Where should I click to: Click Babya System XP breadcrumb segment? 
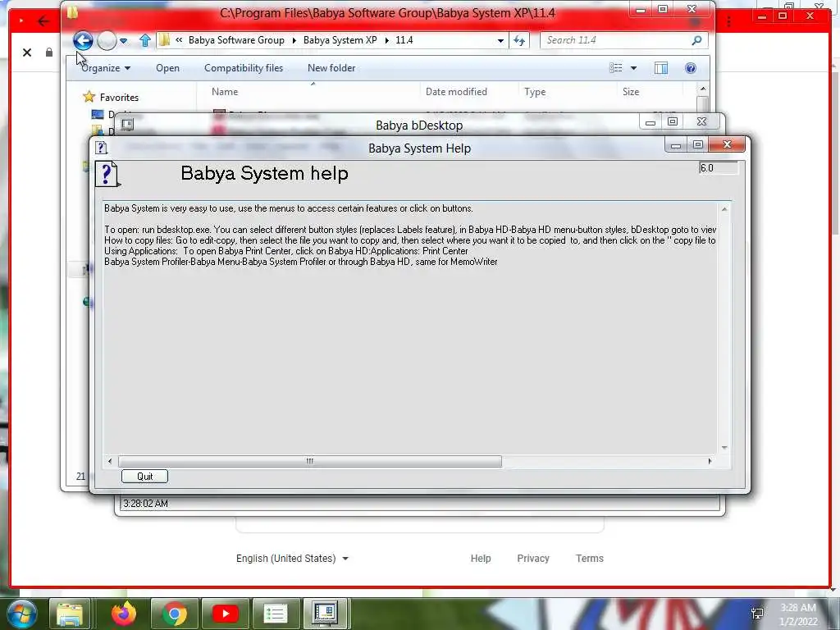point(340,40)
